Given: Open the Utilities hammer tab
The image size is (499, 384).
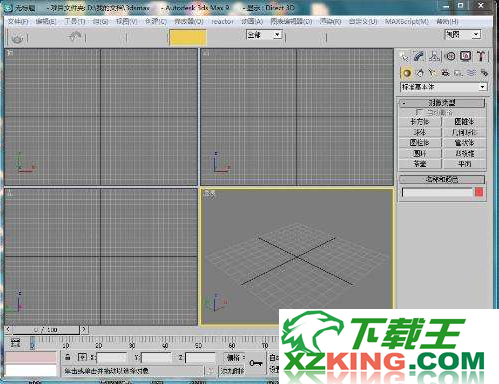Looking at the screenshot, I should coord(481,56).
